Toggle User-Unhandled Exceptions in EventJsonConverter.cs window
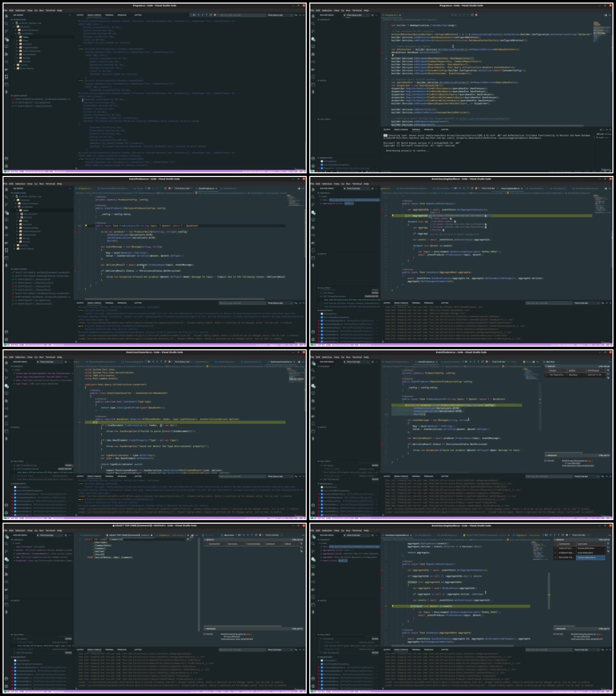Image resolution: width=616 pixels, height=696 pixels. point(15,491)
